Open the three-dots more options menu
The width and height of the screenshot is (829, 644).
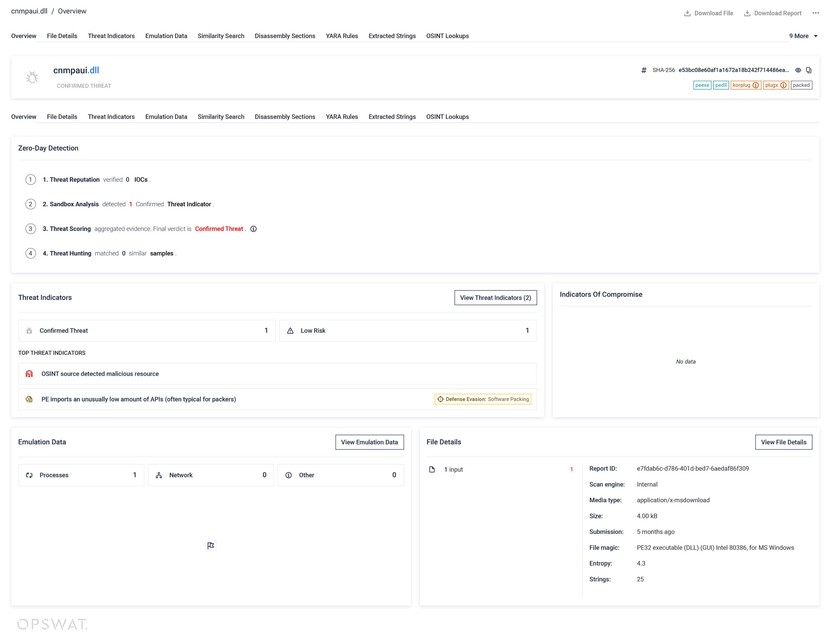tap(815, 13)
